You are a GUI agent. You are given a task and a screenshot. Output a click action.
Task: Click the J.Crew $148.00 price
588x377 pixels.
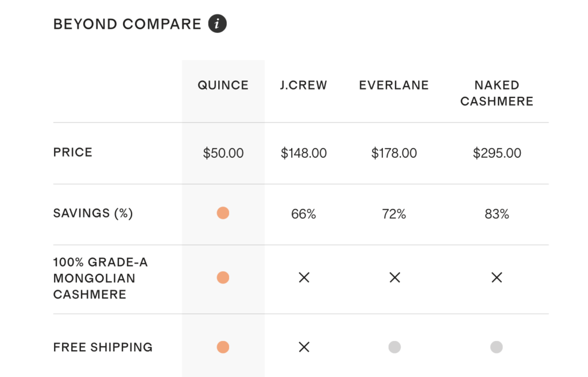tap(304, 153)
